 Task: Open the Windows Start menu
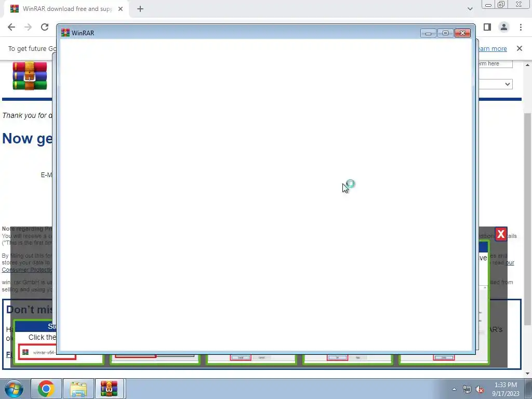14,389
